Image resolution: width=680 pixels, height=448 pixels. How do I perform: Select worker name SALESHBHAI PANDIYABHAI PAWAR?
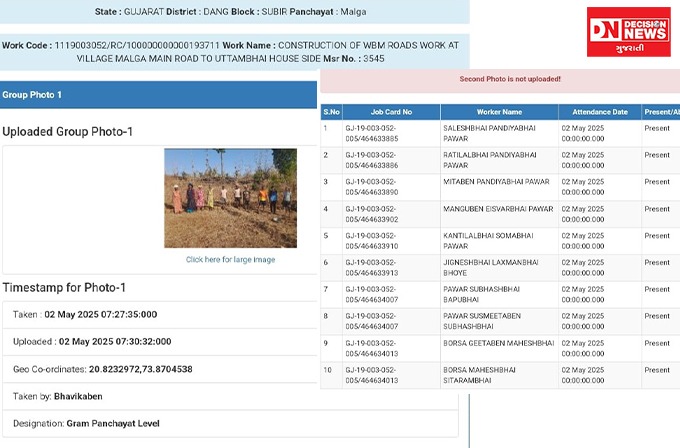pos(489,134)
